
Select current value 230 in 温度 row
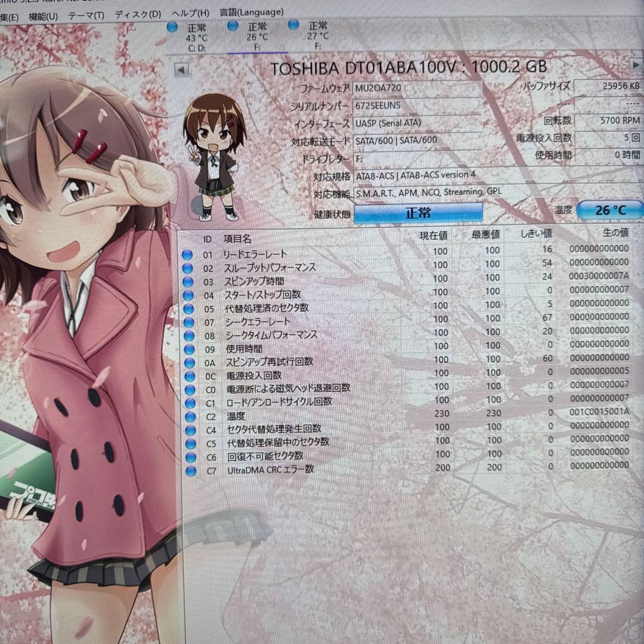tap(442, 414)
